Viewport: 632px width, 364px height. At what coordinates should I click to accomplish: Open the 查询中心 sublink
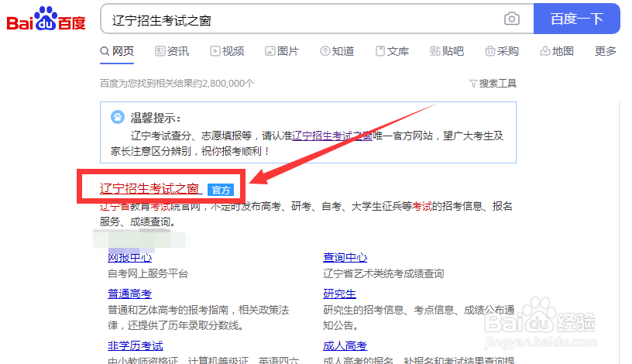click(x=345, y=258)
